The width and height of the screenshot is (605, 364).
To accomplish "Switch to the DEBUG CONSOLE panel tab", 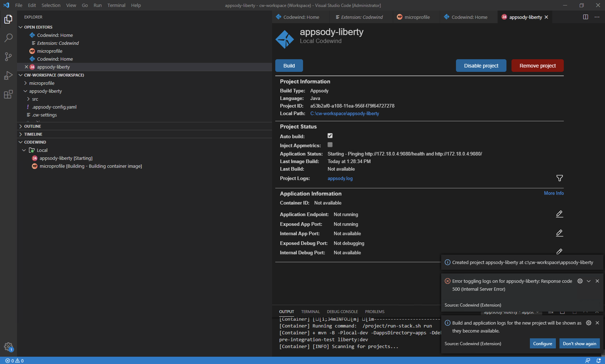I will 342,311.
